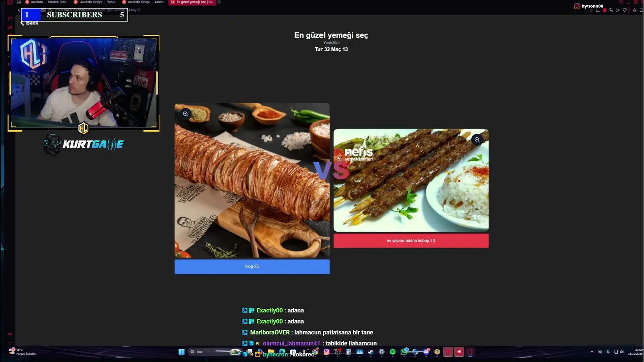644x362 pixels.
Task: Open browser translate icon
Action: click(x=611, y=10)
